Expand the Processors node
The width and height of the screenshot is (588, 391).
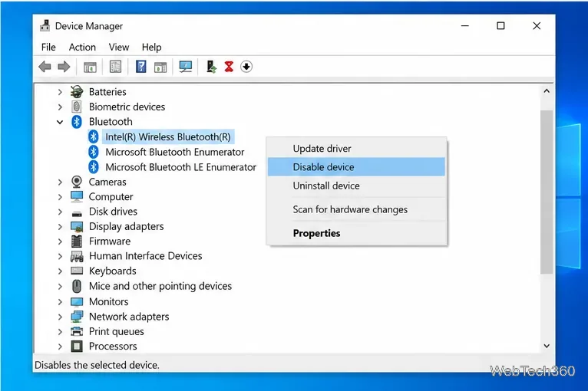coord(60,346)
